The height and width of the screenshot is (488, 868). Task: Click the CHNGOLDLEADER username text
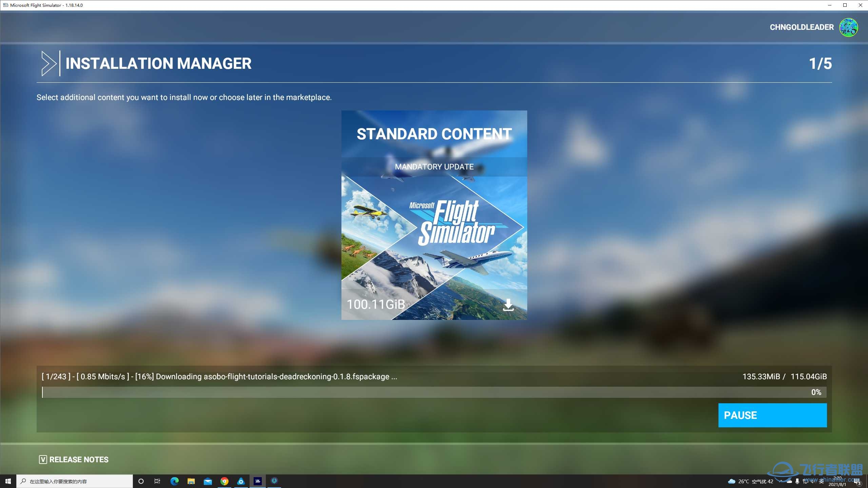point(802,27)
